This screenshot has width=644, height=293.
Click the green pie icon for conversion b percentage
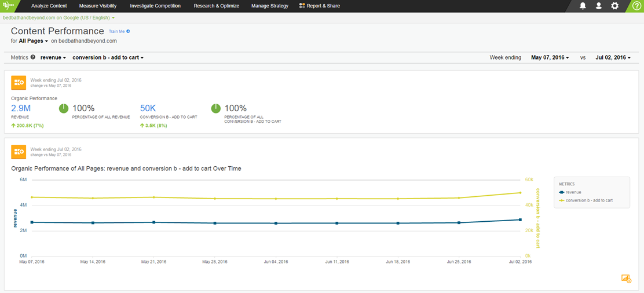[215, 108]
